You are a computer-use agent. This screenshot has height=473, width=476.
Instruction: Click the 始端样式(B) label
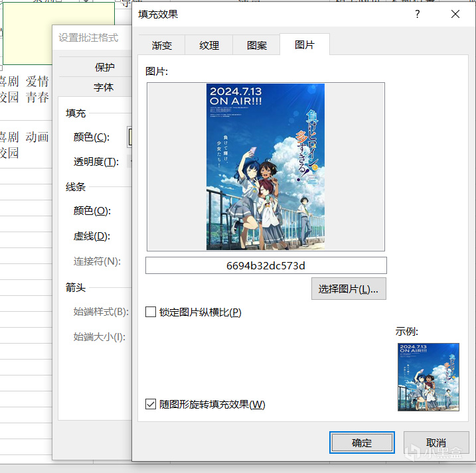[x=101, y=312]
